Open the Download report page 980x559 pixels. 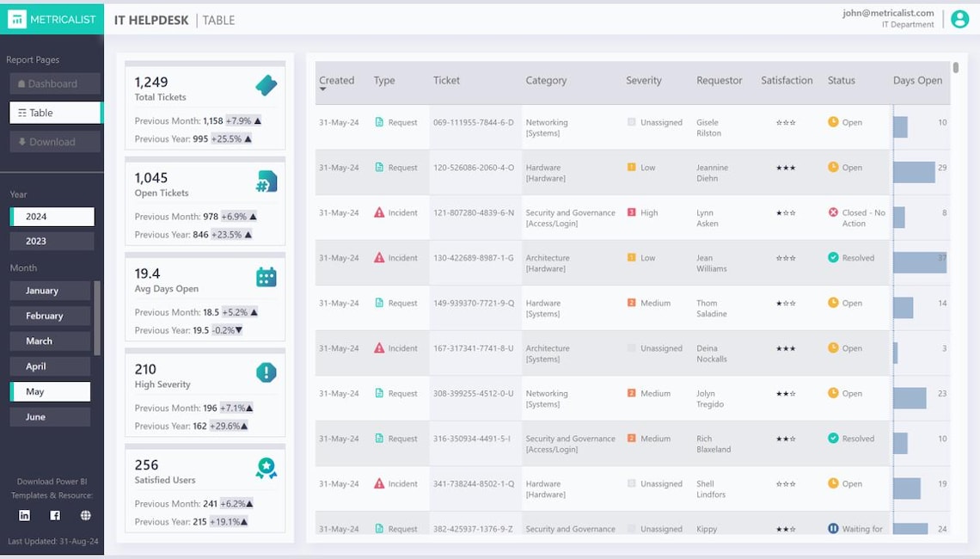[54, 141]
